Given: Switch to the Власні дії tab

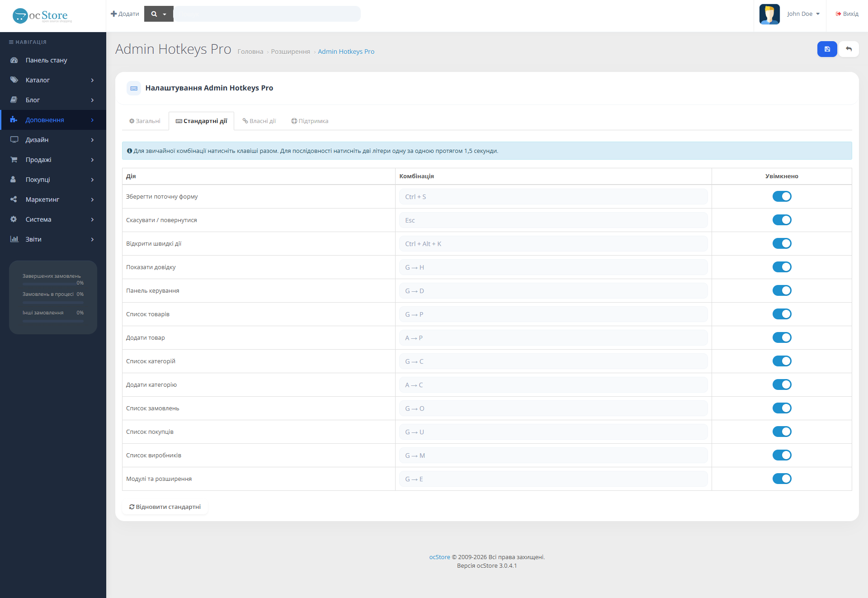Looking at the screenshot, I should pos(259,121).
